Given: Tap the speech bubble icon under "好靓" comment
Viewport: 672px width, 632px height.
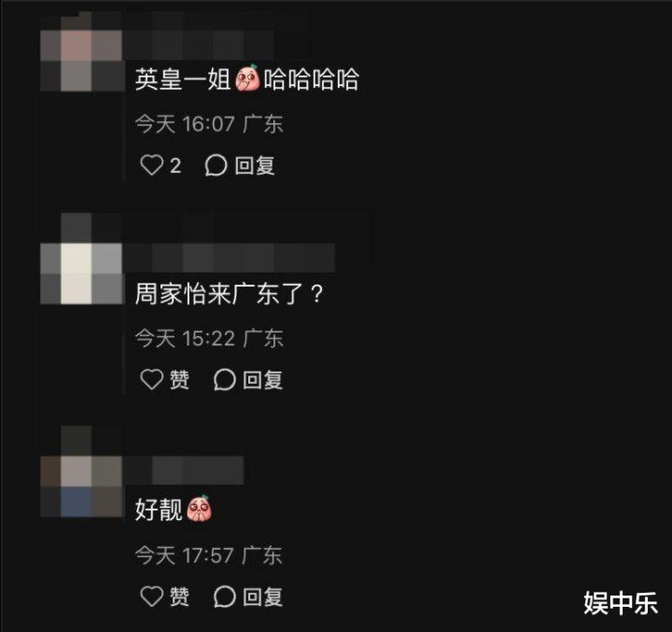Looking at the screenshot, I should pos(225,596).
